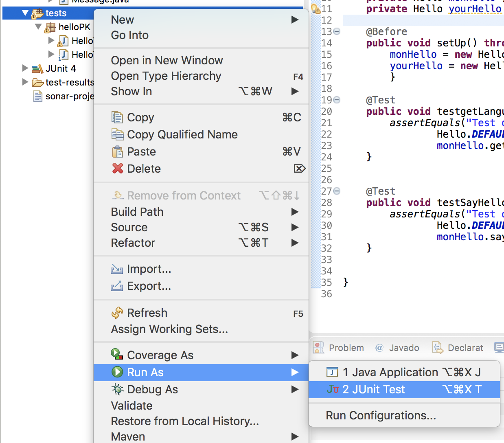
Task: Choose Java Application run option
Action: point(390,372)
